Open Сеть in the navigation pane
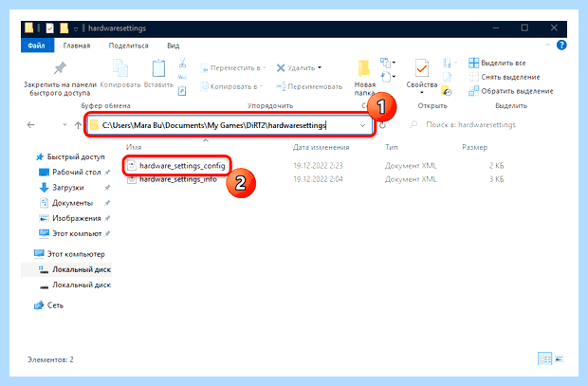588x386 pixels. [49, 305]
